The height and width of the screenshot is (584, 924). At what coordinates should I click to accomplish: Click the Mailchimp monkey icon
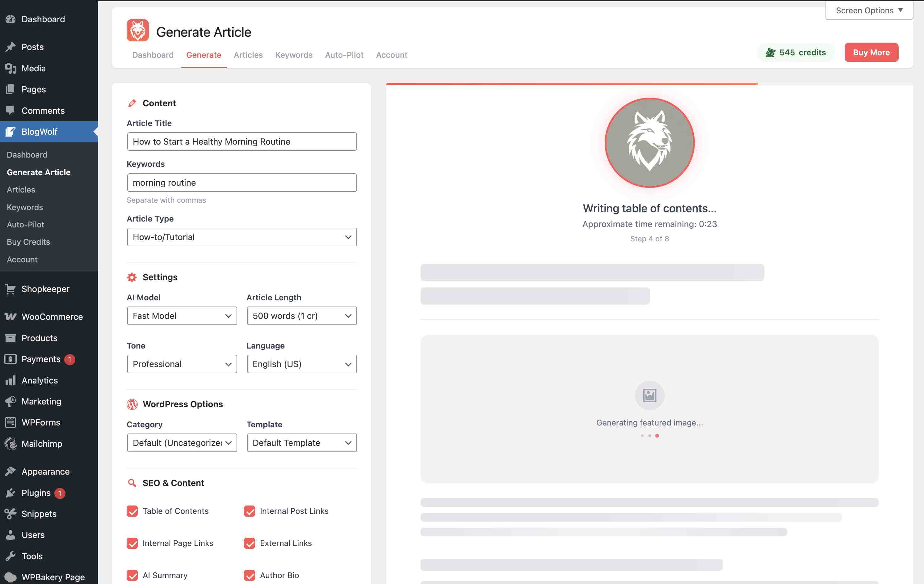tap(10, 443)
